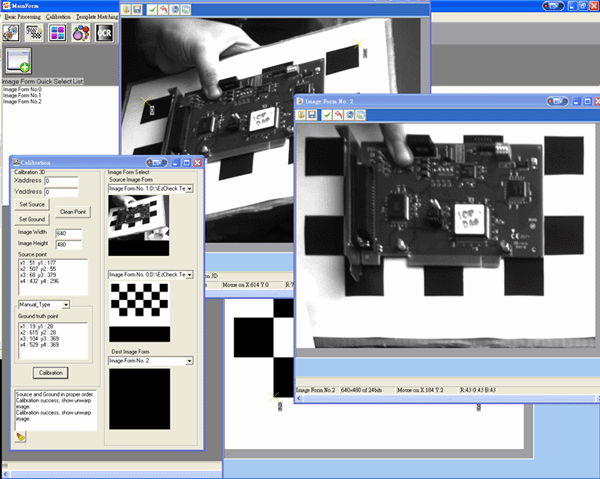Screen dimensions: 600x479
Task: Click the Calibration window title icon
Action: point(15,162)
